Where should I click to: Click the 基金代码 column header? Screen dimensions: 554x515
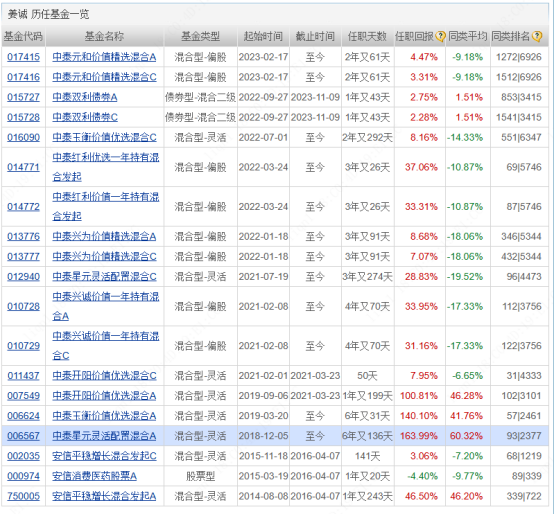(x=23, y=36)
